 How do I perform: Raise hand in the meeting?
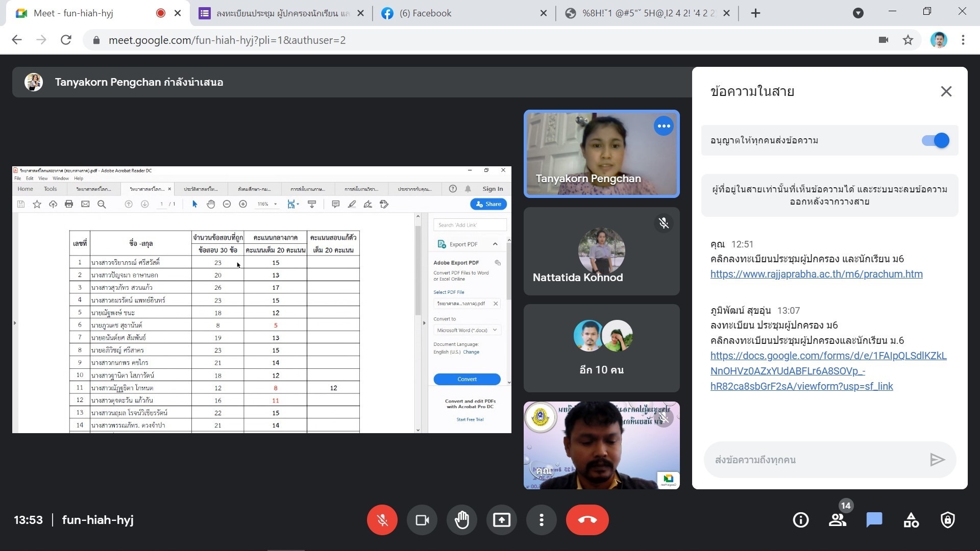(x=462, y=520)
